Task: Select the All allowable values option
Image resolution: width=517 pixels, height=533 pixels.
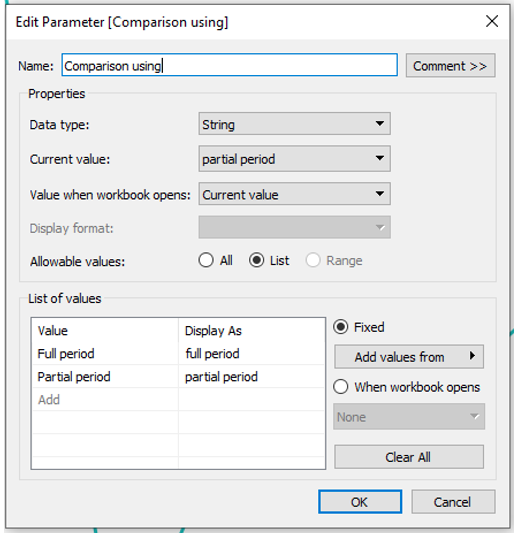Action: (216, 261)
